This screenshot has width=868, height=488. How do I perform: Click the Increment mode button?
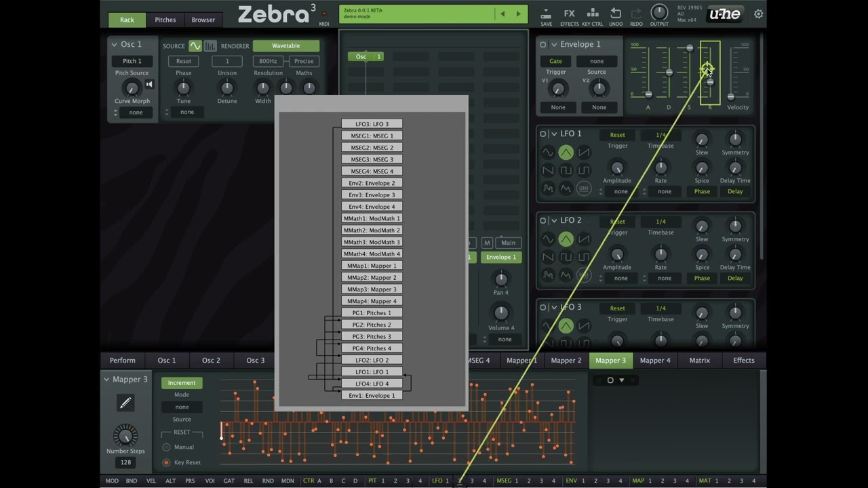point(182,383)
